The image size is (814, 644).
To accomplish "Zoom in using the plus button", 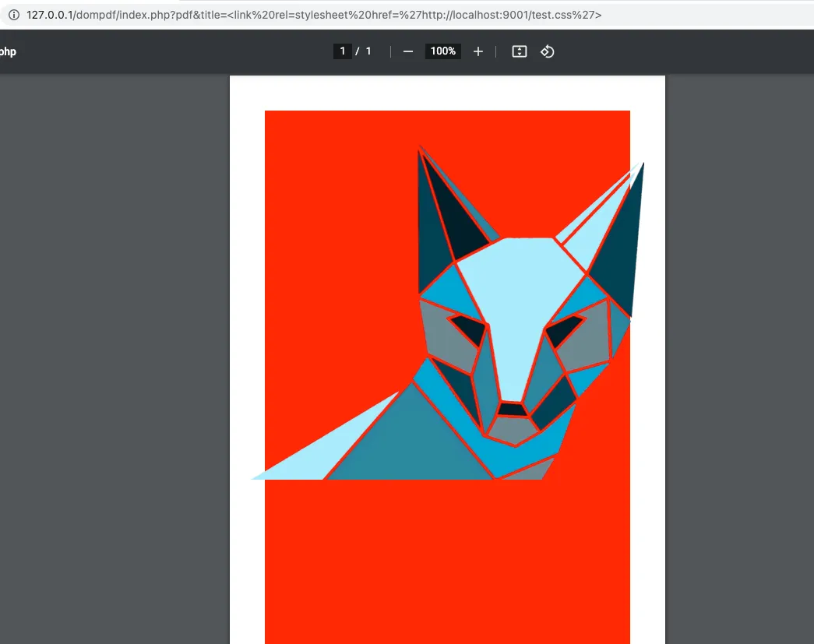I will [478, 51].
